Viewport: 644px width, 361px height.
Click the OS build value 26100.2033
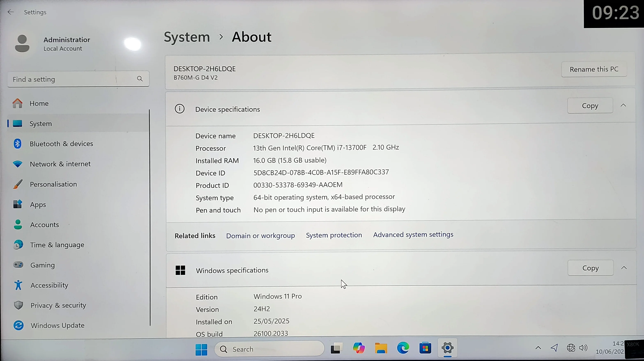[x=271, y=333]
